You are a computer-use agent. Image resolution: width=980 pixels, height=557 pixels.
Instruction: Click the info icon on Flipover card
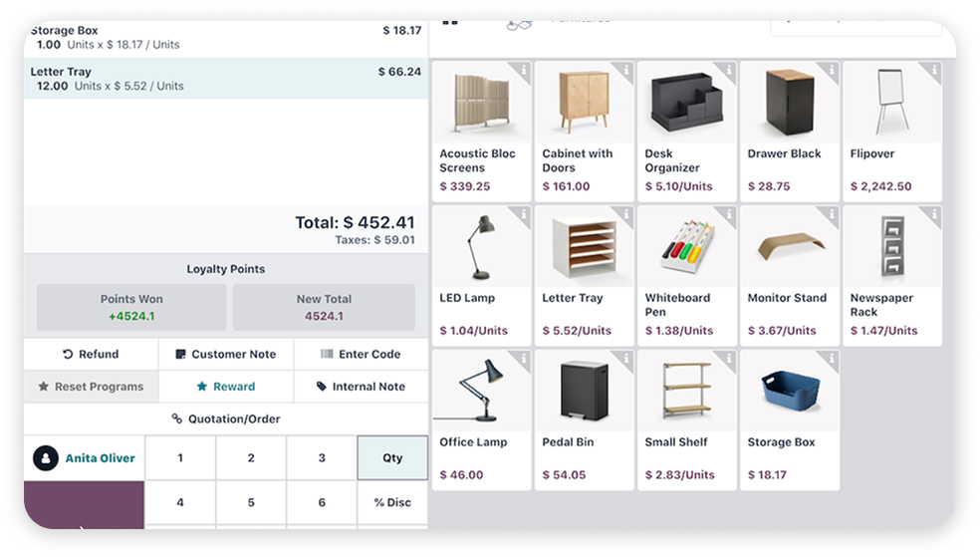pyautogui.click(x=933, y=70)
